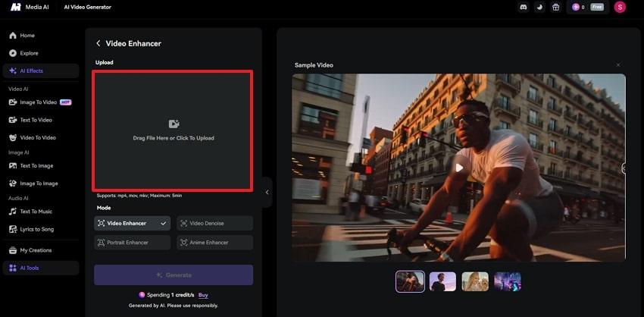
Task: Select Video Enhancer mode
Action: [133, 223]
